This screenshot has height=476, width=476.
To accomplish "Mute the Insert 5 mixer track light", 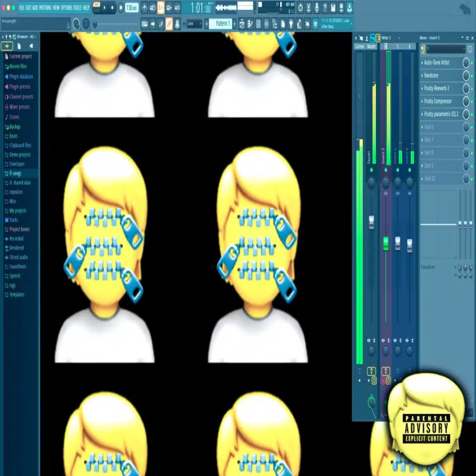I will [x=385, y=170].
